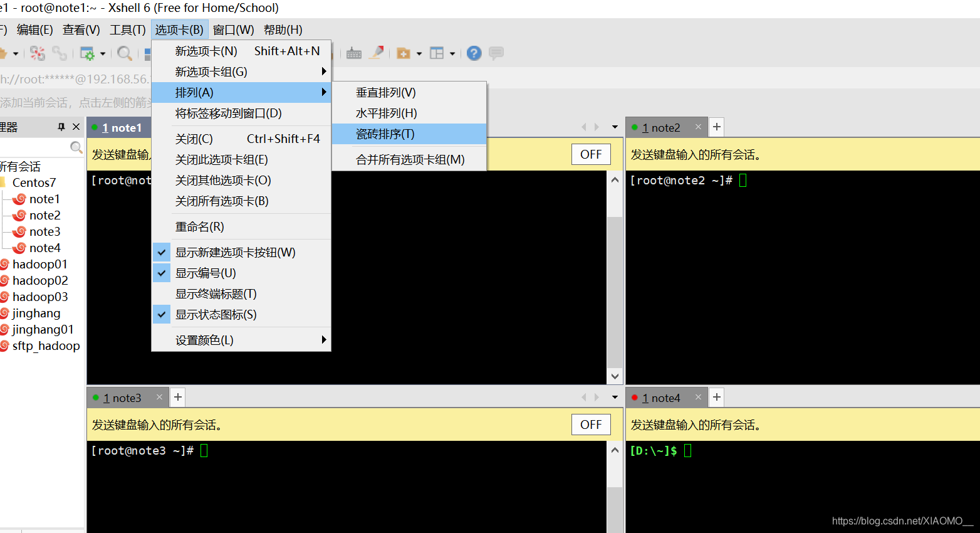Open help with the question mark icon

tap(474, 53)
